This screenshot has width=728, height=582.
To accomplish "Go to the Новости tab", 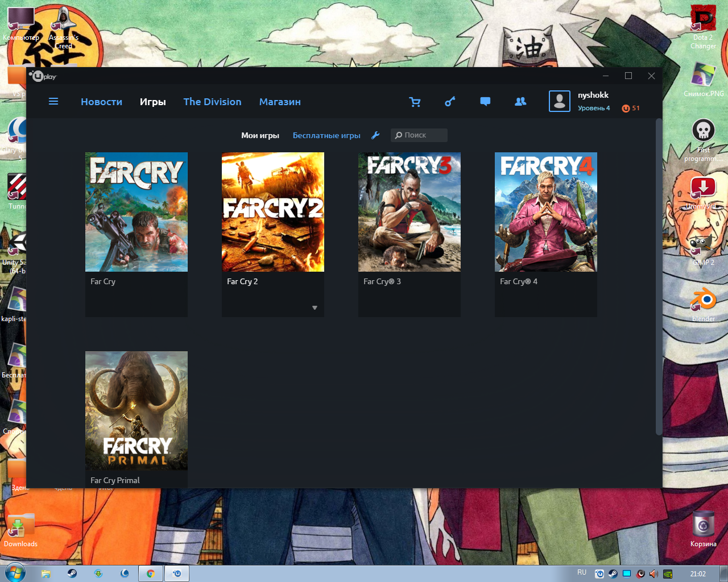I will 101,102.
